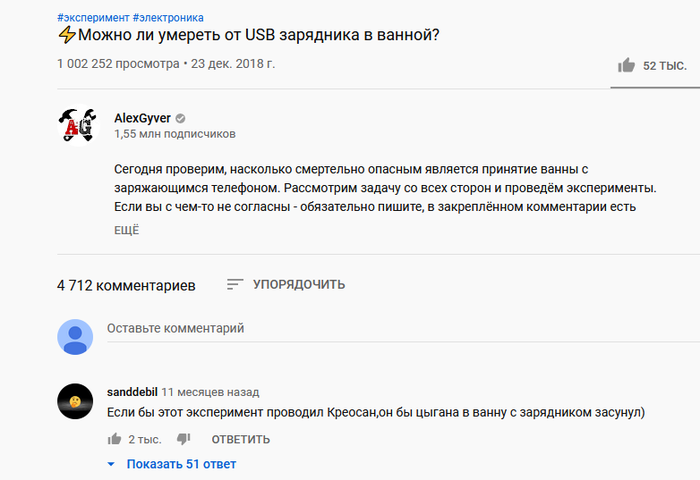Click the replies dropdown triangle arrow
Image resolution: width=700 pixels, height=480 pixels.
click(x=111, y=464)
